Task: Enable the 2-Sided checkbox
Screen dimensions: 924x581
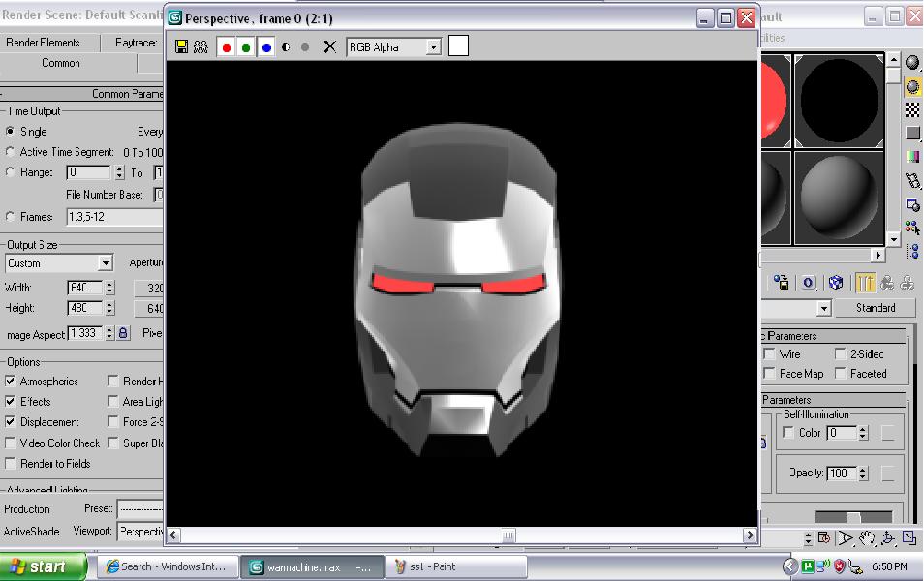Action: tap(841, 354)
